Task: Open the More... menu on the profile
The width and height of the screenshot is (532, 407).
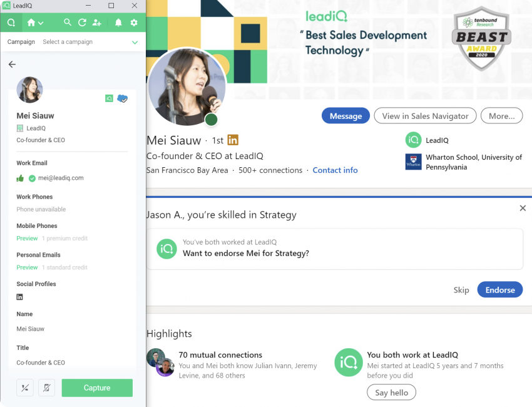Action: (x=501, y=116)
